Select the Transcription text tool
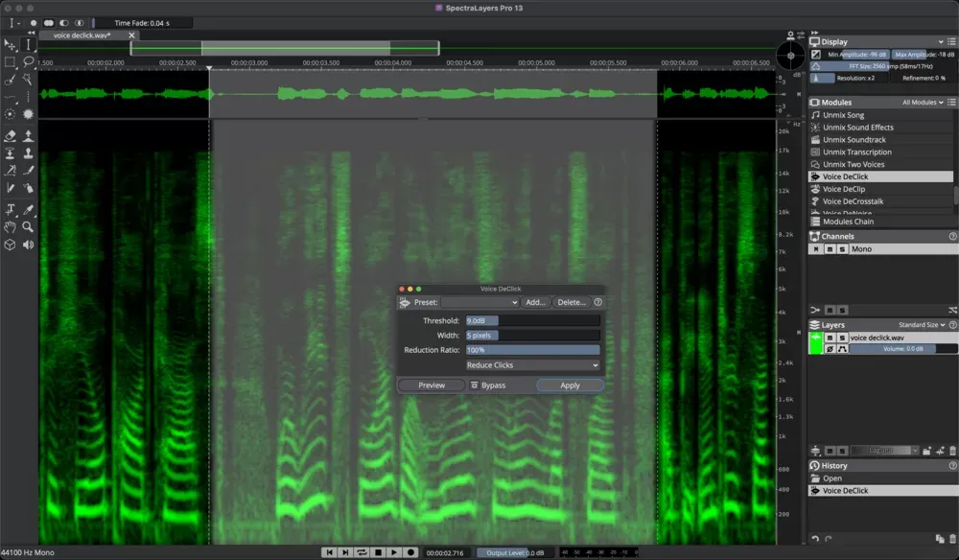959x560 pixels. [x=10, y=210]
